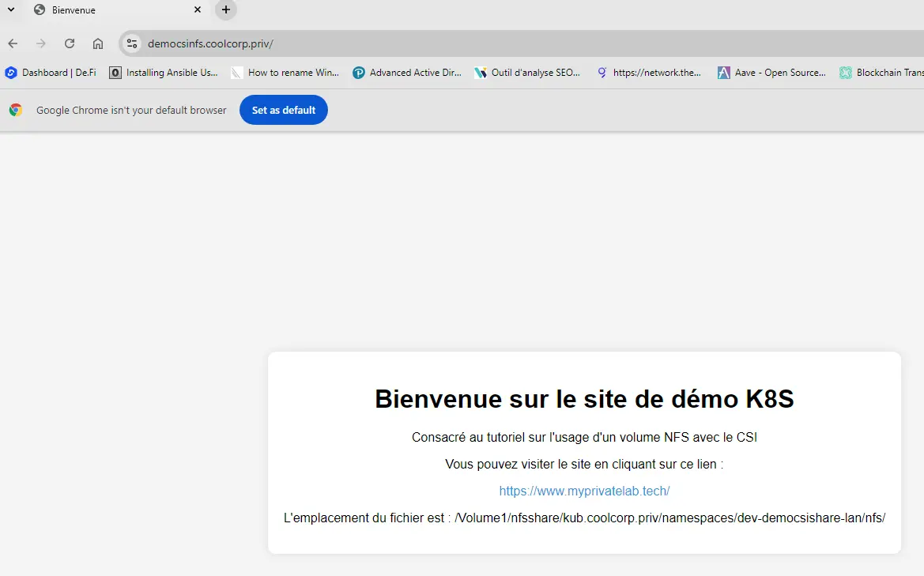Close the Bienvenue tab

coord(198,10)
